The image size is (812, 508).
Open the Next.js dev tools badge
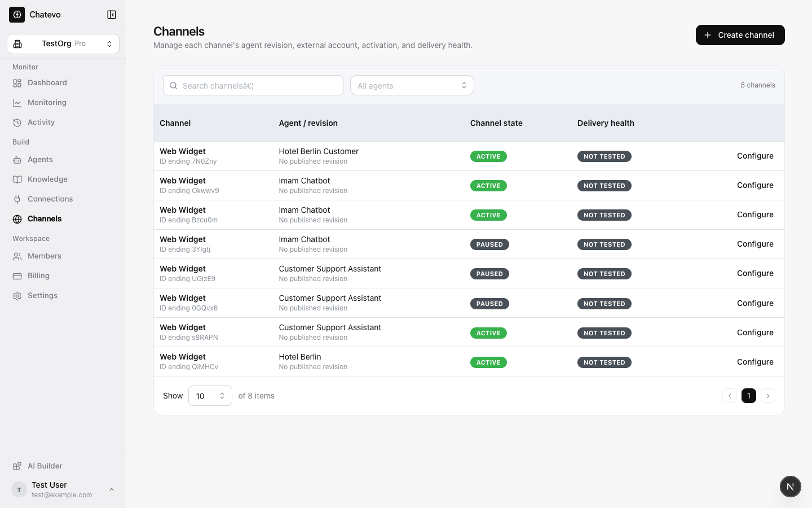coord(791,487)
